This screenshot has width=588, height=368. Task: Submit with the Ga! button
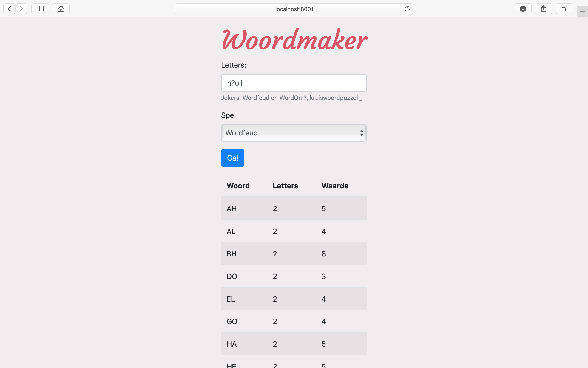click(232, 158)
